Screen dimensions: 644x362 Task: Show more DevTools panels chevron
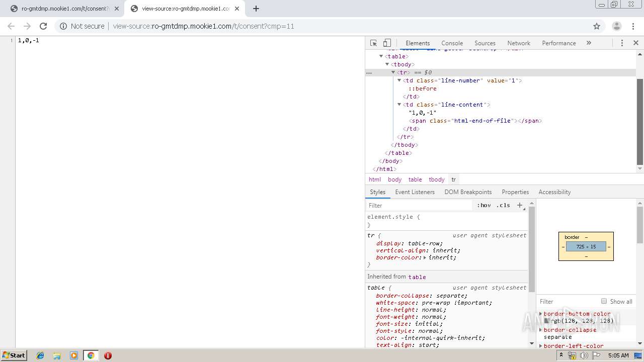[x=589, y=43]
